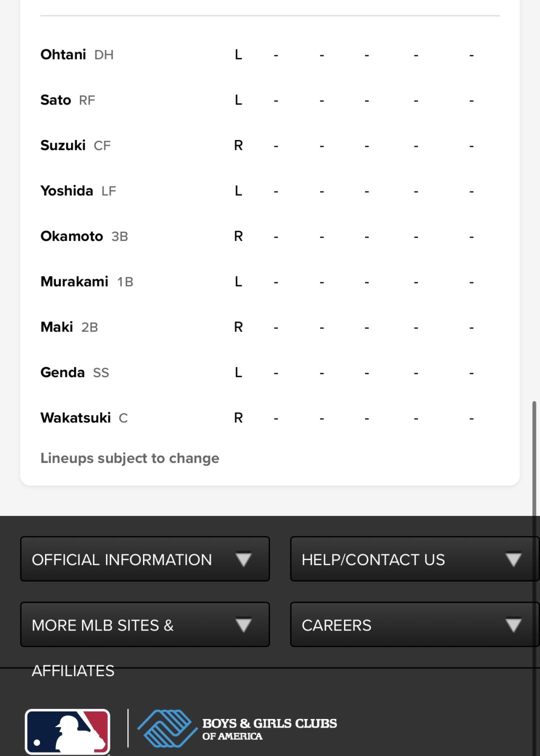540x756 pixels.
Task: Click on Wakatsuki catcher row
Action: [x=75, y=418]
